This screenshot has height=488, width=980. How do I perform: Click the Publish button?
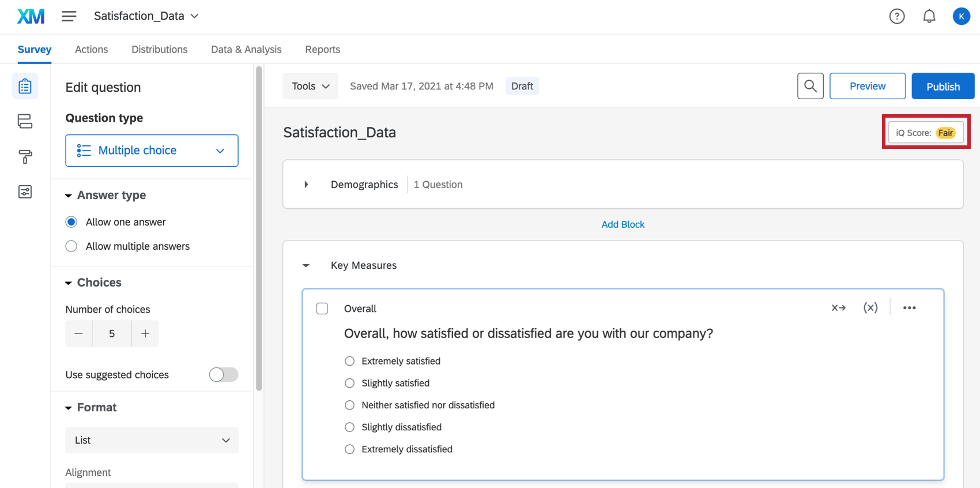pos(943,87)
